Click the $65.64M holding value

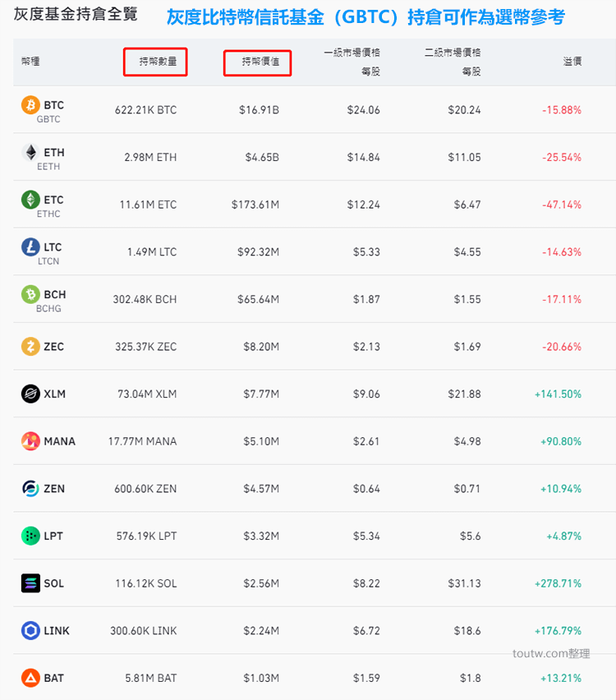259,299
